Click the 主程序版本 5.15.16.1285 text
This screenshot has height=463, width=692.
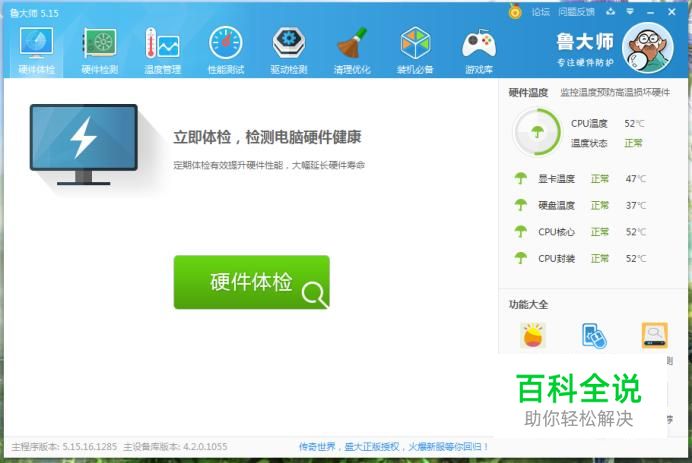click(64, 447)
